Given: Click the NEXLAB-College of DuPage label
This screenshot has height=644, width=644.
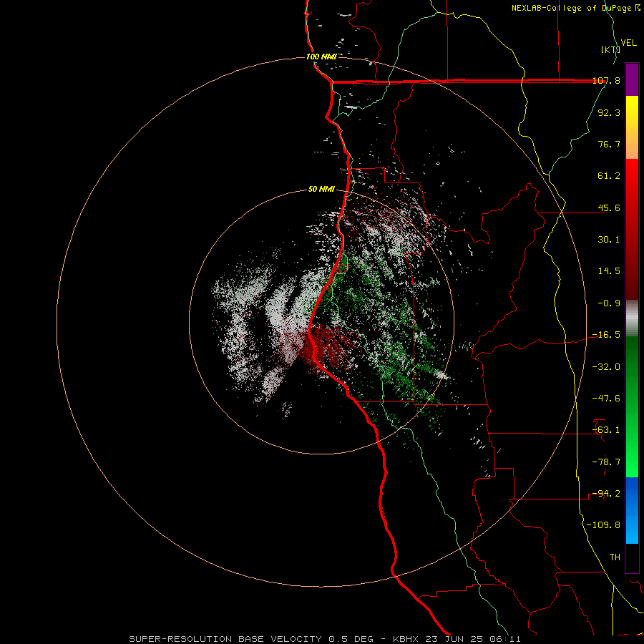Looking at the screenshot, I should (572, 8).
